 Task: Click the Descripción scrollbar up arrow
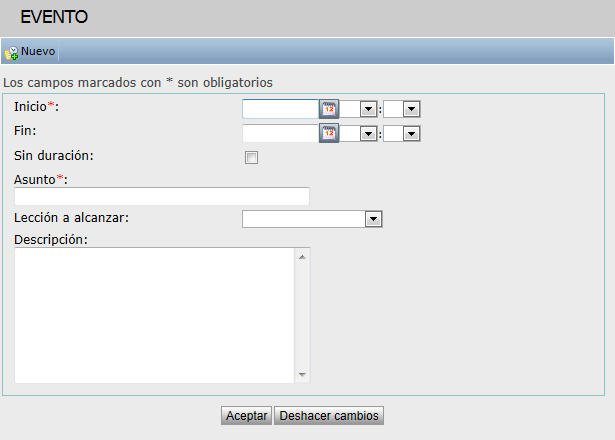[x=302, y=257]
